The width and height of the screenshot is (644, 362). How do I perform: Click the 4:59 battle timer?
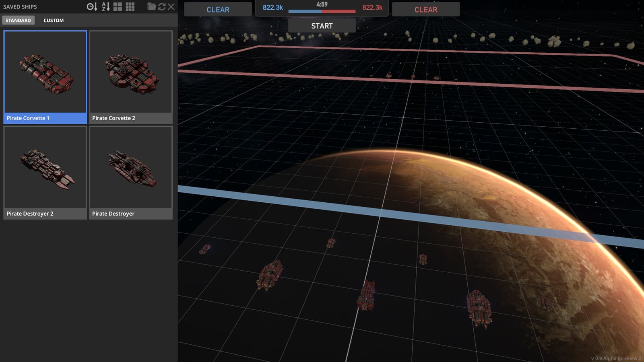tap(322, 4)
